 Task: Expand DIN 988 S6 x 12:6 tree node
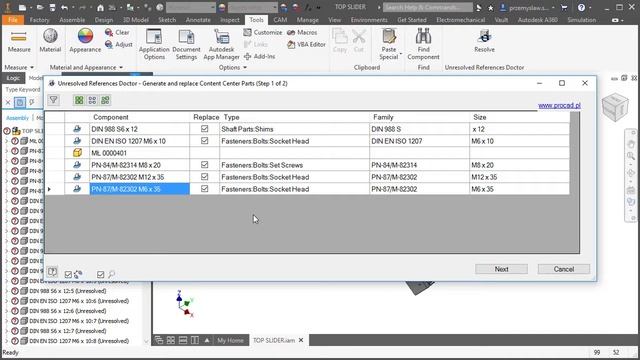tap(6, 311)
